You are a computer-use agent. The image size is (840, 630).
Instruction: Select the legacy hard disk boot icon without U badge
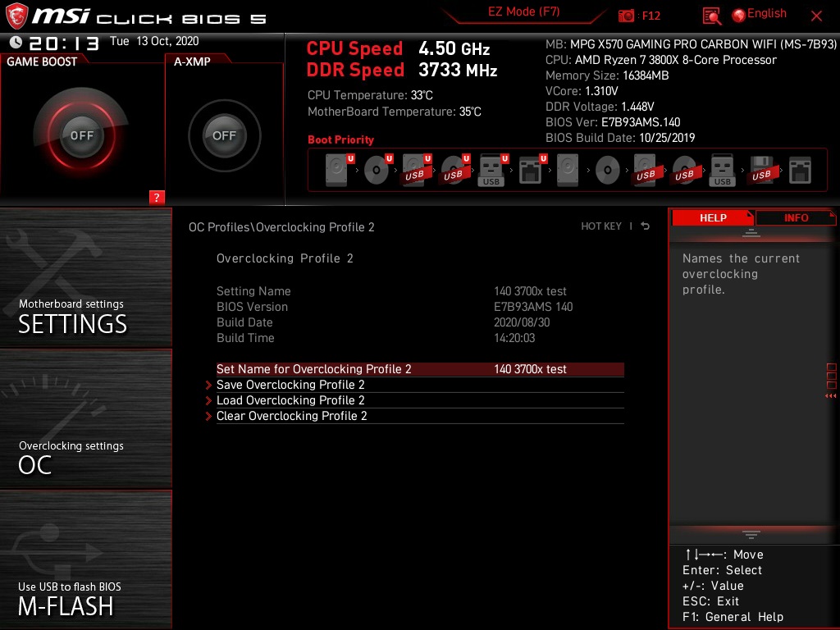click(568, 170)
